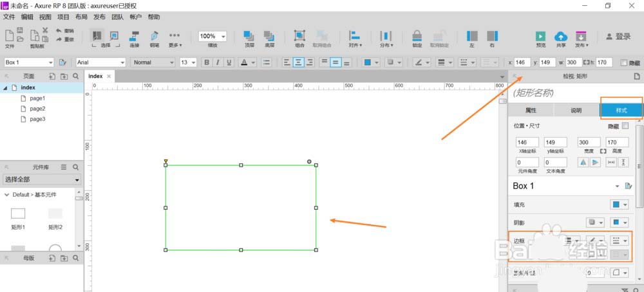Click the 宽度 width input field
644x292 pixels.
tap(589, 142)
